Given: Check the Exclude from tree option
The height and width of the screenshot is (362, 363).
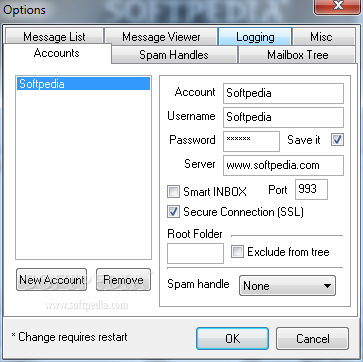Looking at the screenshot, I should 237,252.
